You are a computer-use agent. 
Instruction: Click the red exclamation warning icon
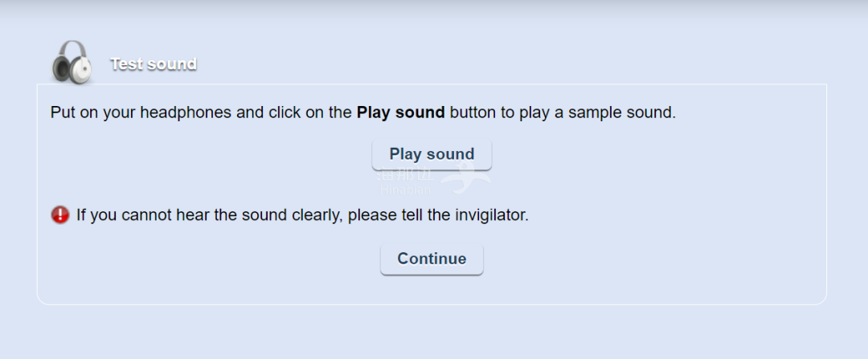tap(60, 214)
